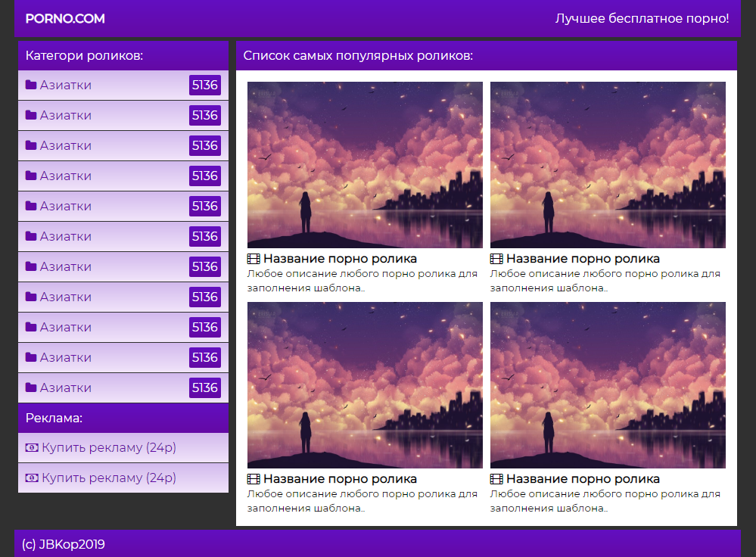Click the (c) JBKop2019 footer text
The height and width of the screenshot is (557, 756).
[x=64, y=544]
